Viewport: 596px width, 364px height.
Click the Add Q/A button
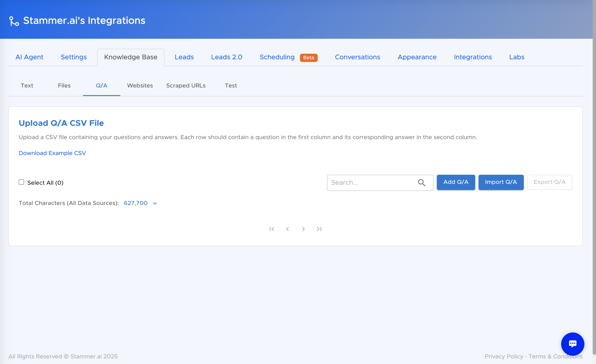tap(456, 182)
